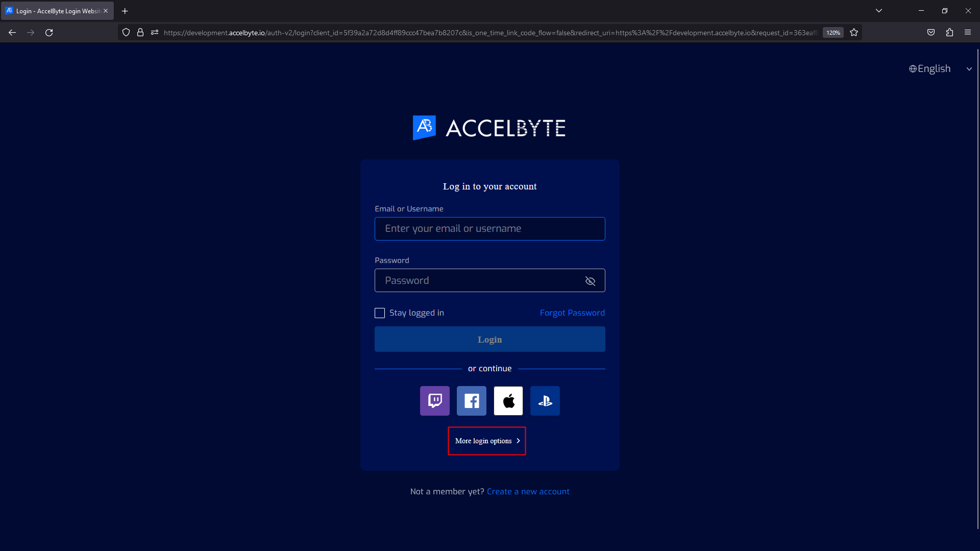
Task: Sign in with the PlayStation icon
Action: click(x=545, y=401)
